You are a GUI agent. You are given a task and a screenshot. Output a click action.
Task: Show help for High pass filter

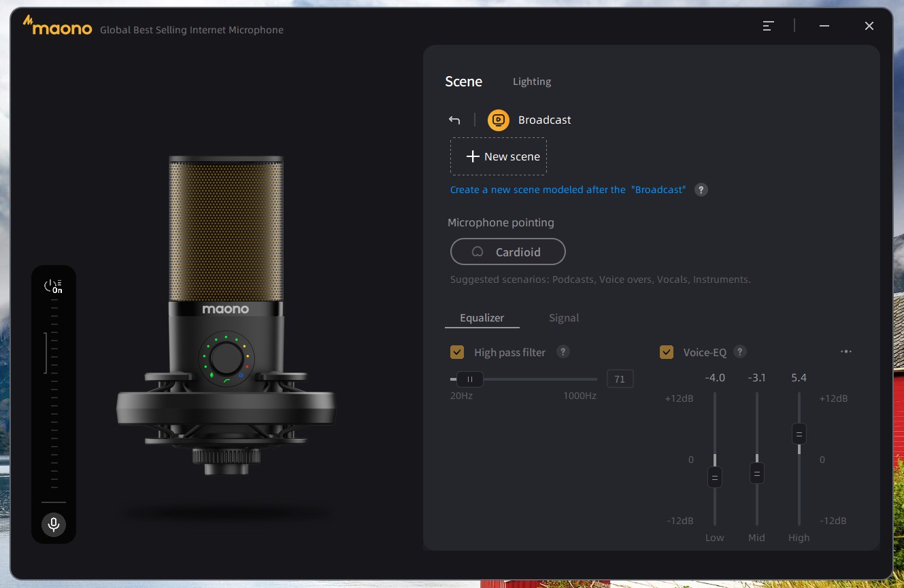[x=563, y=351]
